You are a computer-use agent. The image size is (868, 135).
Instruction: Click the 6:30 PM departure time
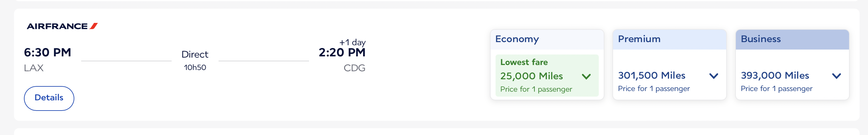[x=48, y=53]
